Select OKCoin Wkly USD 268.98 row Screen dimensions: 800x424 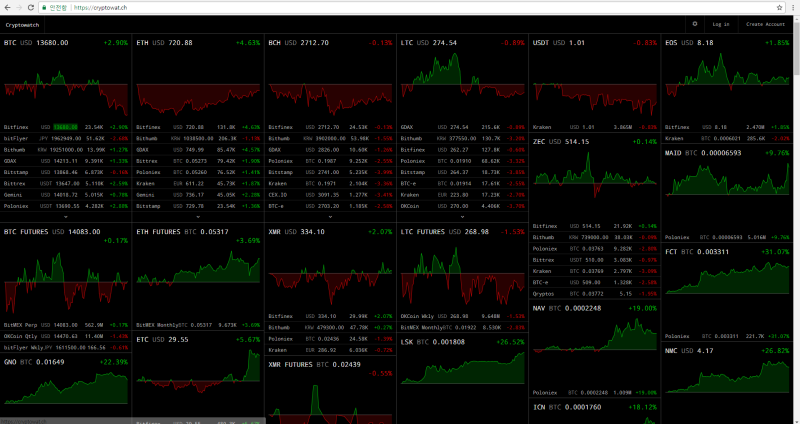click(x=462, y=316)
